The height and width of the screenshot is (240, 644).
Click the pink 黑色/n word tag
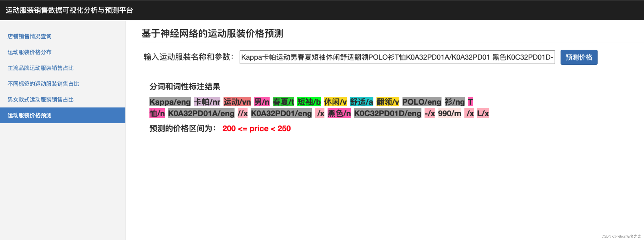[339, 113]
